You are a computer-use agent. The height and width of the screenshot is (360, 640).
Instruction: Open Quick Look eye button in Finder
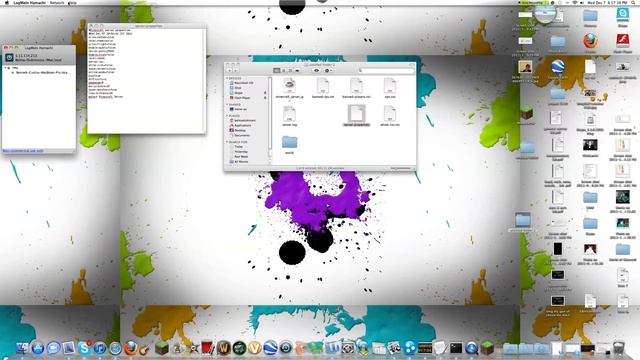point(316,71)
